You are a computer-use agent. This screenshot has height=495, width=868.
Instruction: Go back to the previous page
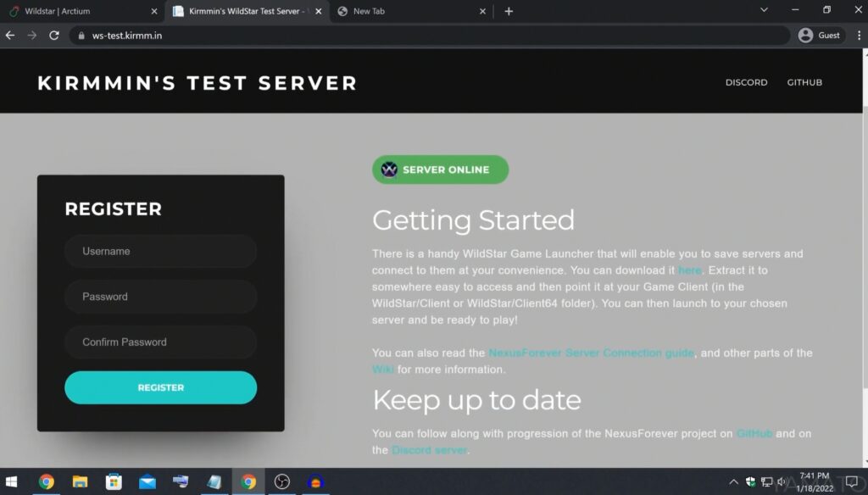click(10, 36)
